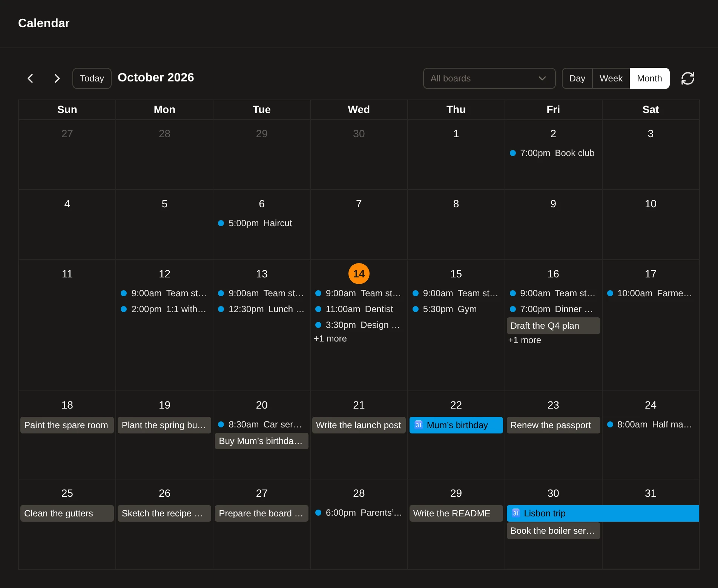Open the 10:00am Farmers event
The height and width of the screenshot is (588, 718).
(650, 293)
